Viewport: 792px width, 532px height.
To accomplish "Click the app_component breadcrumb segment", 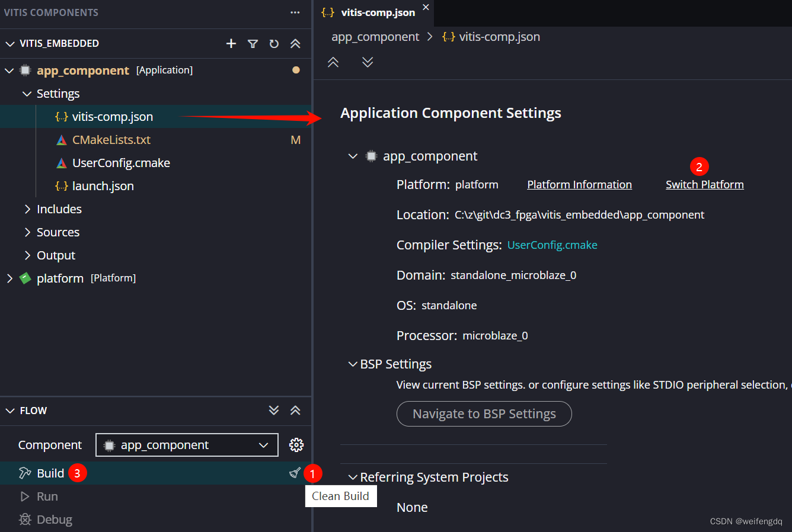I will pos(375,37).
